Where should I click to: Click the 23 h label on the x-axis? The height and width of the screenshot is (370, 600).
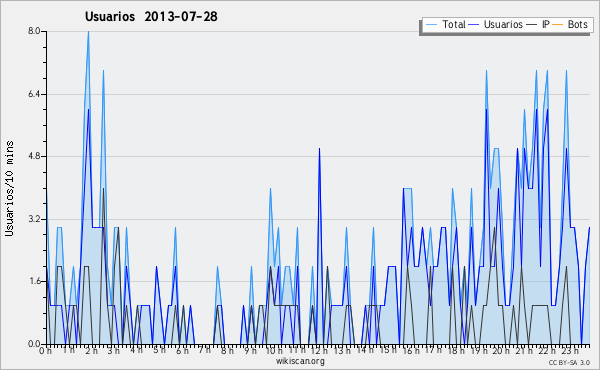(569, 350)
